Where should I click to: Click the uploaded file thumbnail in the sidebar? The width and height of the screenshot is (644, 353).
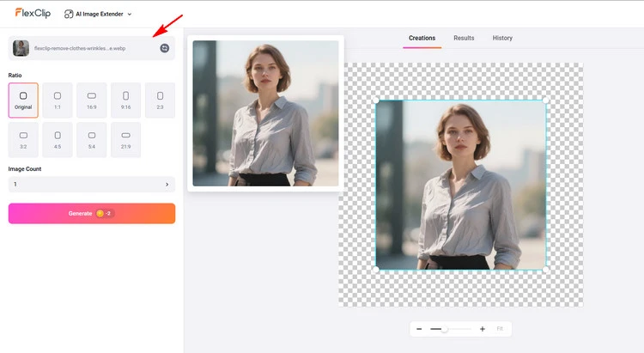(21, 49)
